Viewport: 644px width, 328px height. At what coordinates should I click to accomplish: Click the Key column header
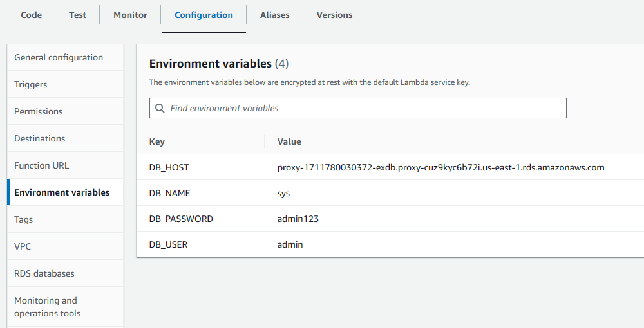coord(157,141)
